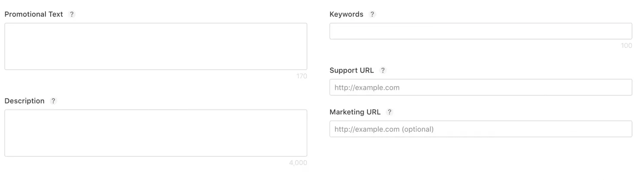The height and width of the screenshot is (180, 644).
Task: Click into the Keywords input field
Action: [480, 31]
